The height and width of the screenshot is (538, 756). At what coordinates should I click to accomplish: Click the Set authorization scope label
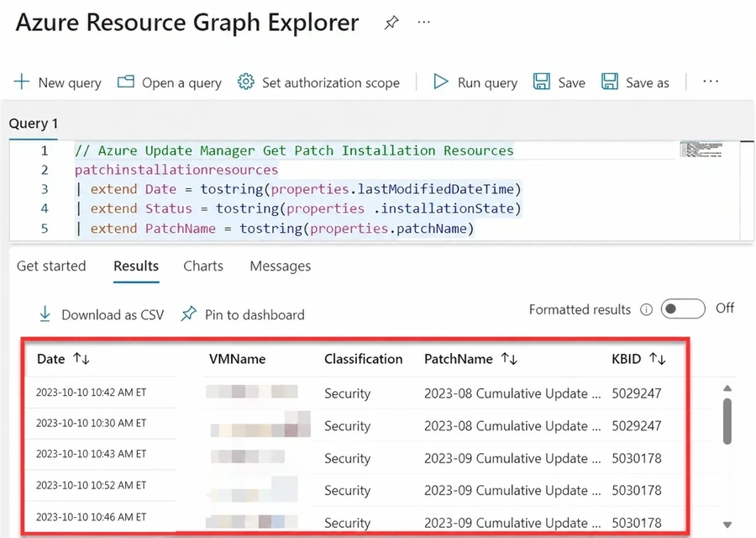(331, 83)
